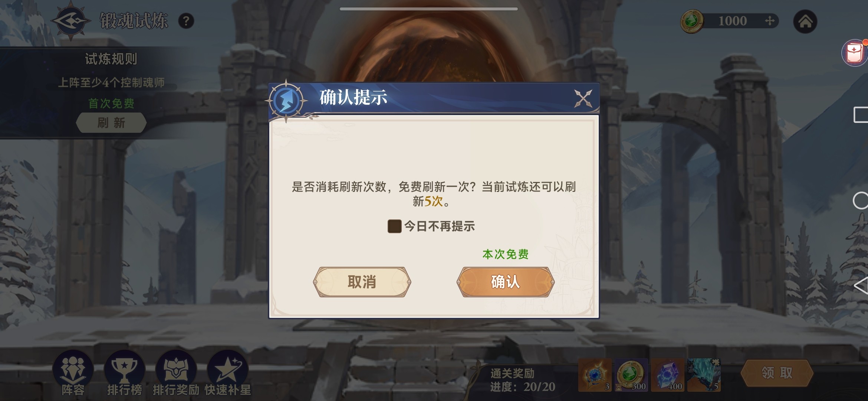Click the green gem currency icon

point(692,21)
